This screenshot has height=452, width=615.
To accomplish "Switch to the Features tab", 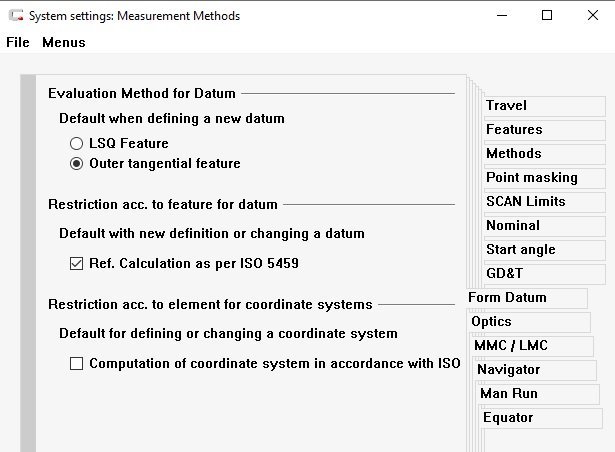I will pos(514,130).
